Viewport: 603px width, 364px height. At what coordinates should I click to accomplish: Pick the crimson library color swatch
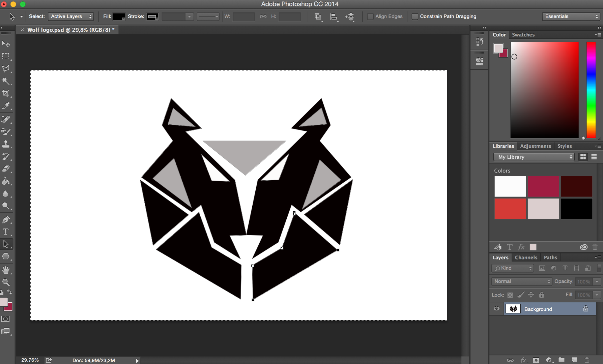pos(543,186)
